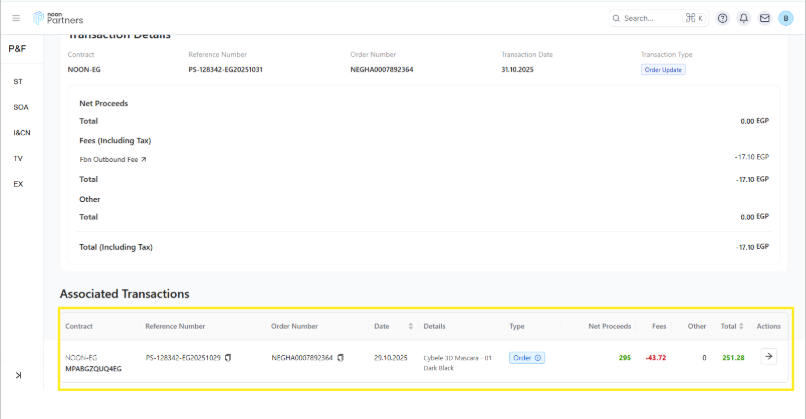806x419 pixels.
Task: Click the arrow action button in the row
Action: (x=768, y=356)
